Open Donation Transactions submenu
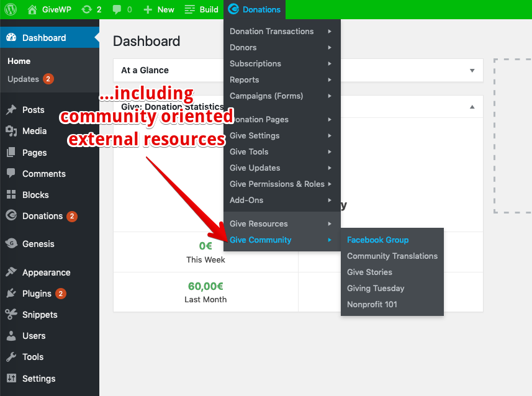 click(282, 31)
